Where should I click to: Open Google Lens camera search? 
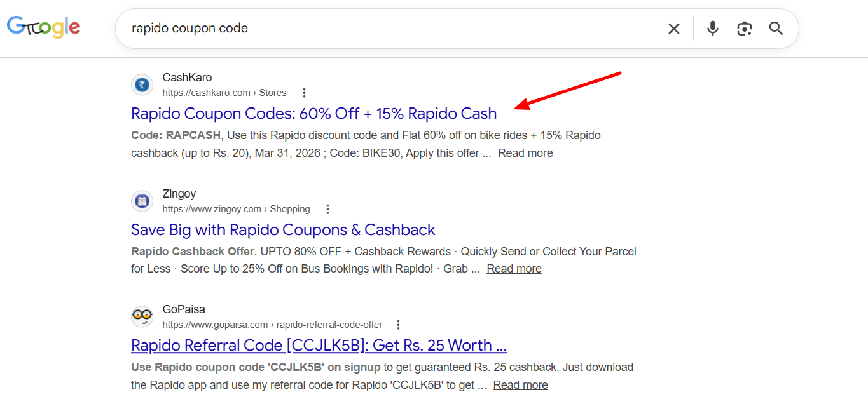(x=744, y=28)
